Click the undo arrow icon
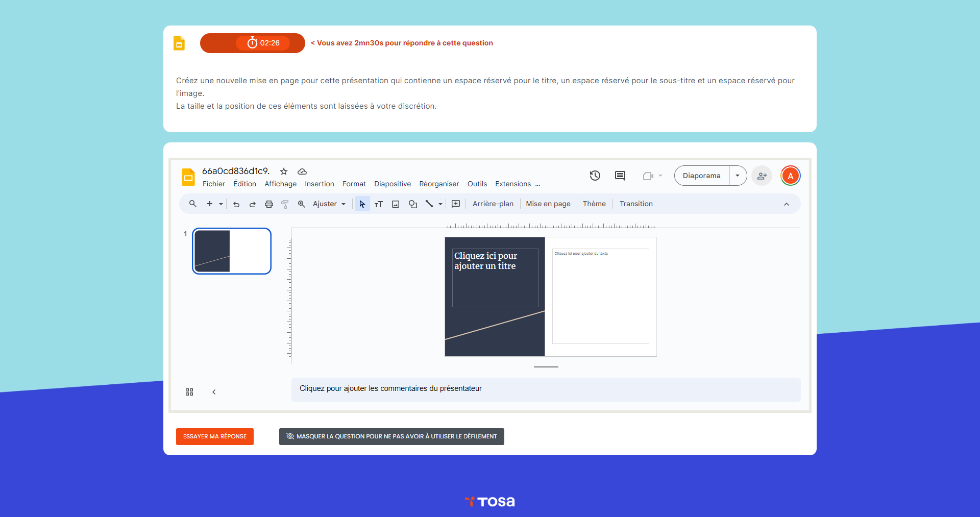This screenshot has width=980, height=517. click(236, 204)
